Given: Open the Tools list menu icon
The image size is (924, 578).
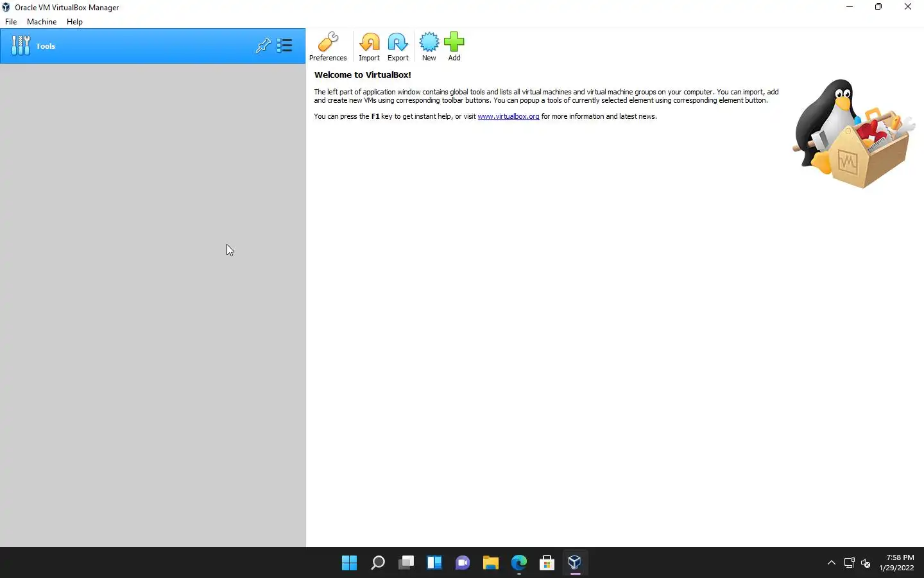Looking at the screenshot, I should point(284,46).
